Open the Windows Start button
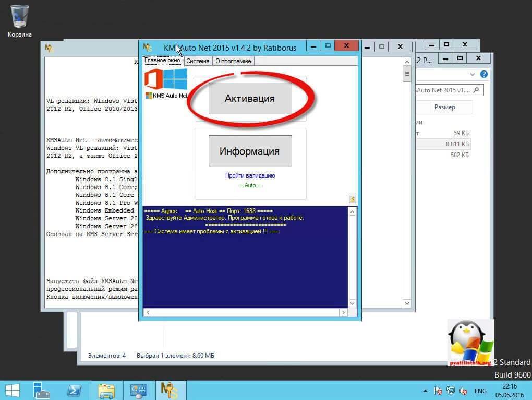This screenshot has width=532, height=400. (13, 391)
